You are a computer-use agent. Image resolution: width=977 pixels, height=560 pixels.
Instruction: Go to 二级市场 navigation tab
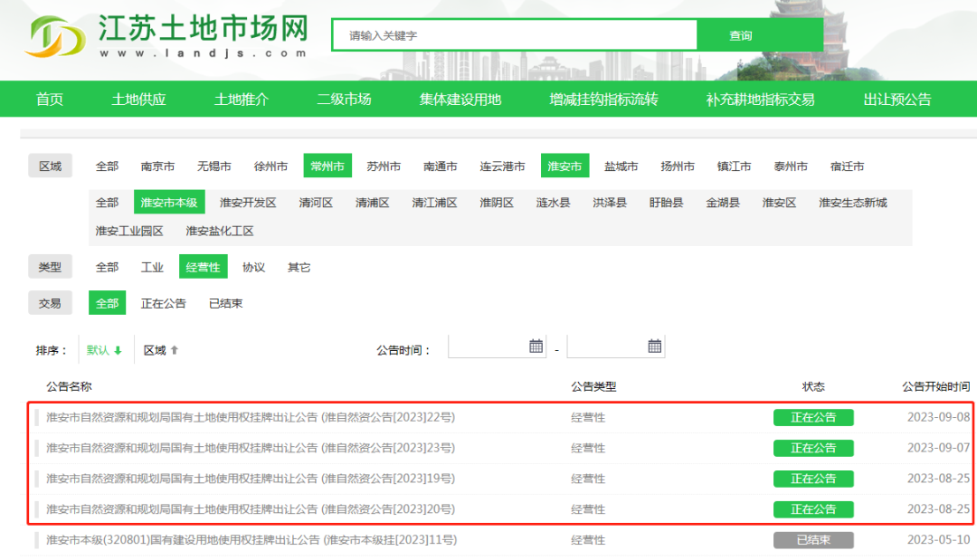point(344,100)
